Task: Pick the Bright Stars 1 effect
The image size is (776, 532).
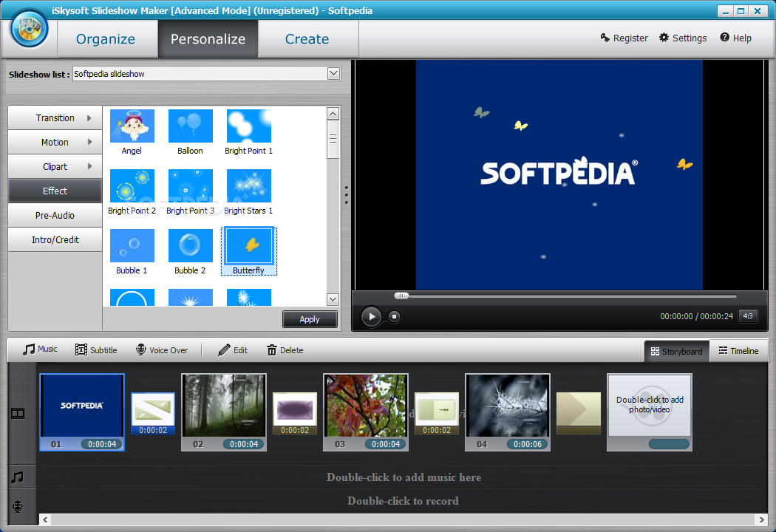Action: (x=248, y=186)
